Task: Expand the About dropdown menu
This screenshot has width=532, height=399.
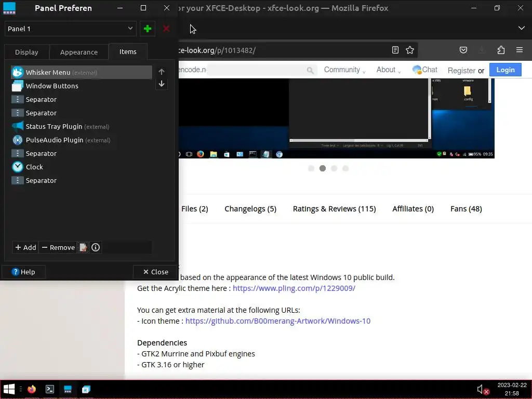Action: [x=389, y=70]
